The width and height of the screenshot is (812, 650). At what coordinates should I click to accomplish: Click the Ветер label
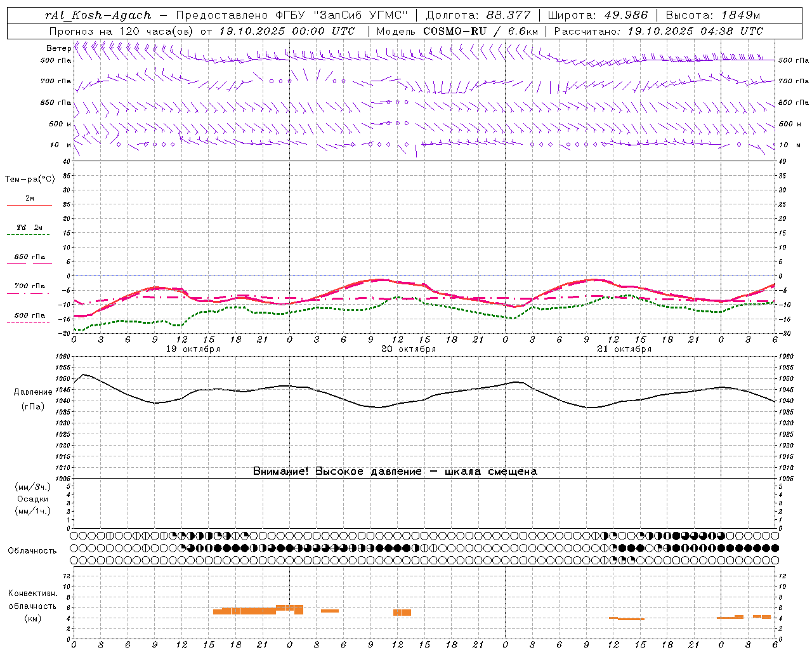(x=59, y=48)
